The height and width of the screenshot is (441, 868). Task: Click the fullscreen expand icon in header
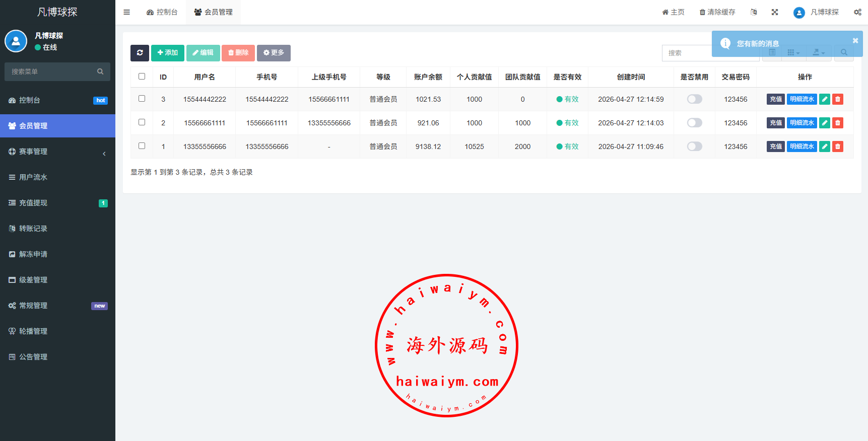(x=775, y=12)
